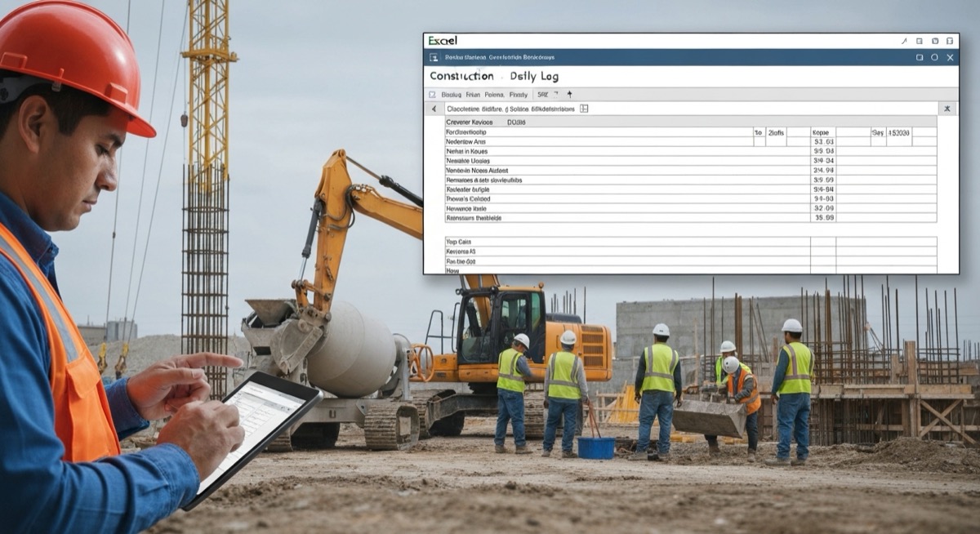Select the spreadsheet cell showing 53.03
This screenshot has width=980, height=534.
pos(822,140)
